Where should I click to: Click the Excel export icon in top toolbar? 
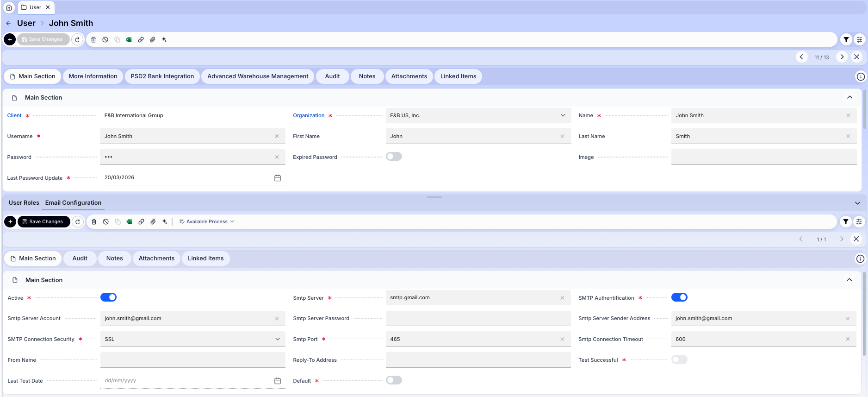[x=129, y=40]
